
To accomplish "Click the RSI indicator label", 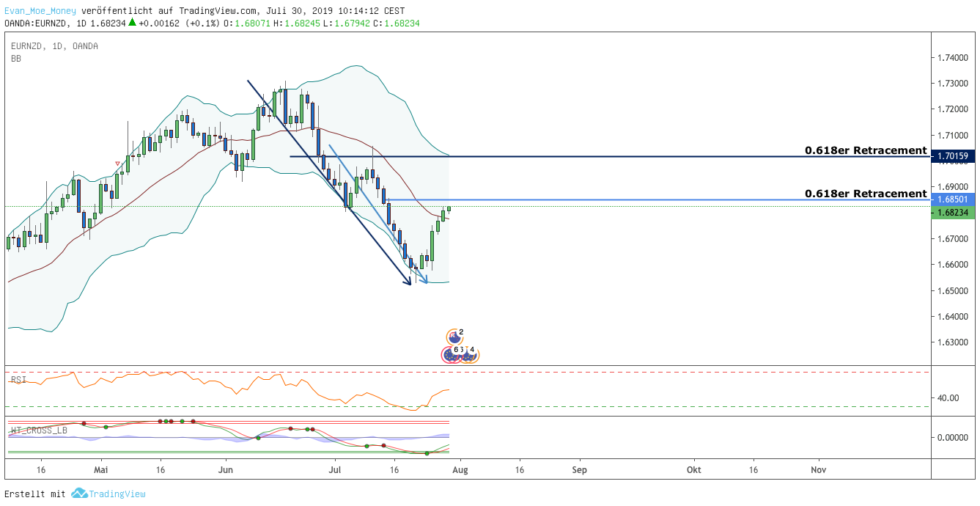I will coord(18,380).
